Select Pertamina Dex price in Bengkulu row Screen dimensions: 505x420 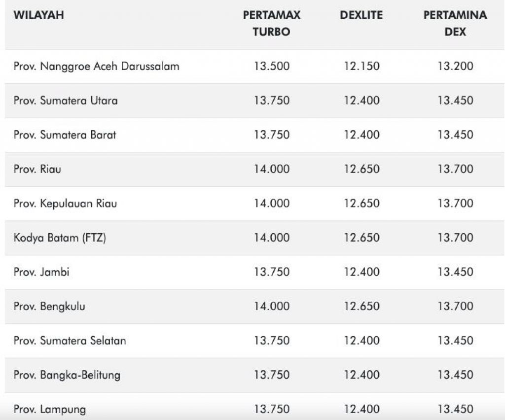455,306
